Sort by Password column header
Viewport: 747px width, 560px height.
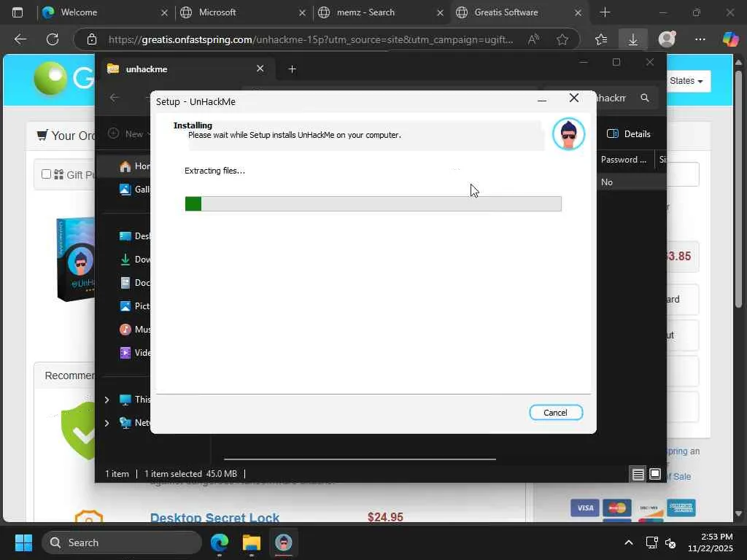[x=624, y=160]
